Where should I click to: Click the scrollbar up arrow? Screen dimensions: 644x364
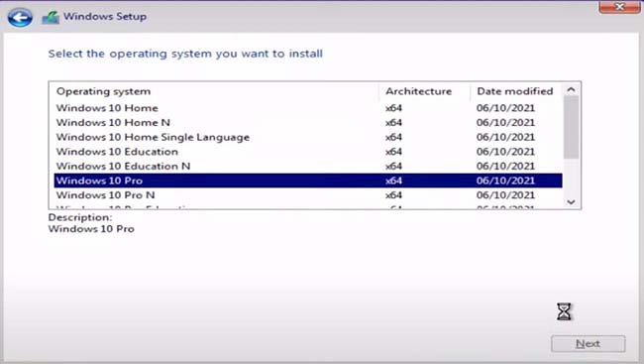[571, 89]
